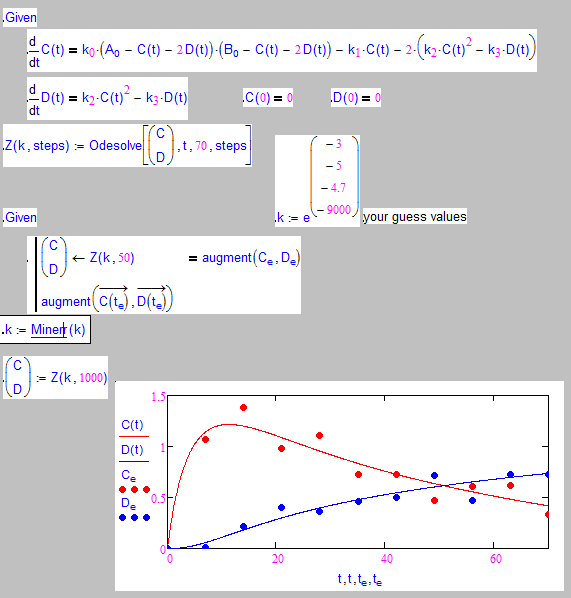Click the Z(k, 1000) assignment region
The height and width of the screenshot is (598, 571).
coord(55,378)
